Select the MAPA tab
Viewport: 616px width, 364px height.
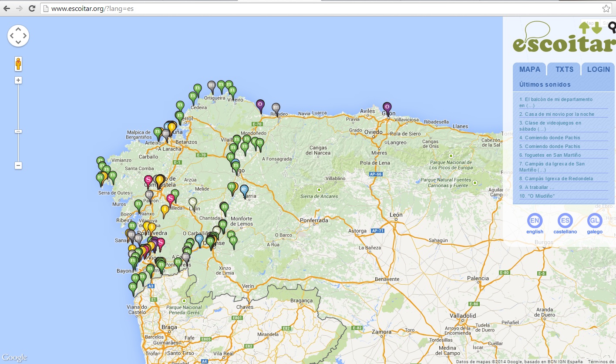pos(529,69)
